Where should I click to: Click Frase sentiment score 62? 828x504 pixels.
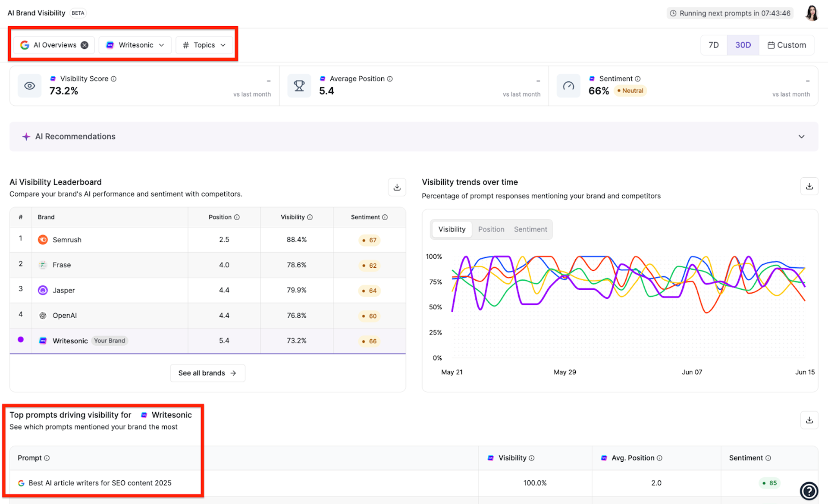point(369,266)
